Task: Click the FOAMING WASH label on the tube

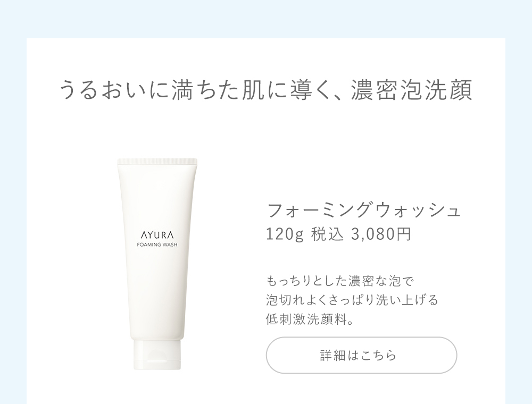Action: click(x=157, y=245)
